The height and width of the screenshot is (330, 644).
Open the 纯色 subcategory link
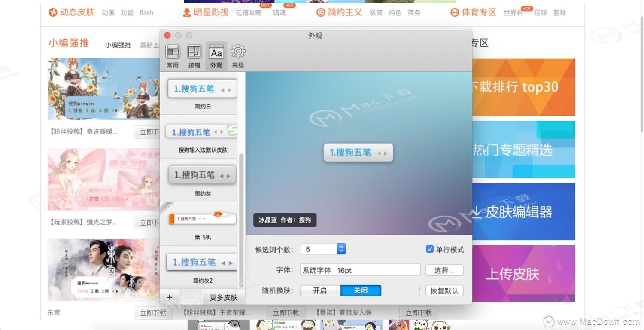pos(395,13)
